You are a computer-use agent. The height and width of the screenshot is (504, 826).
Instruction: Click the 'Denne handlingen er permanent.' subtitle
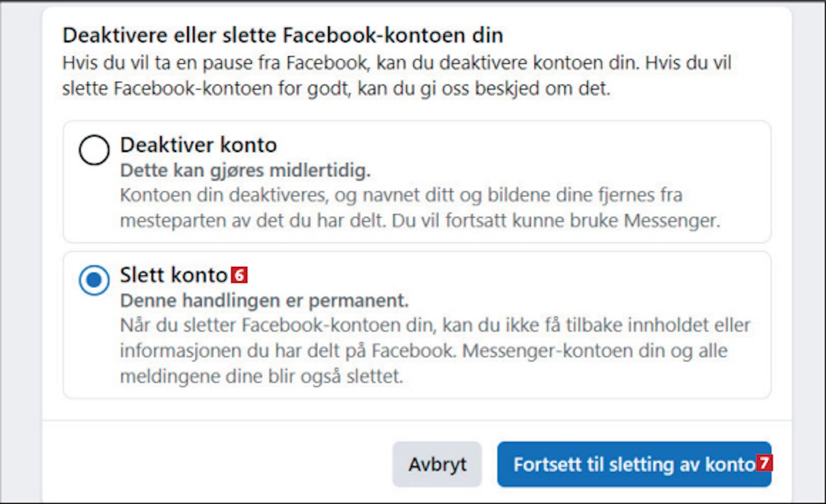(x=264, y=300)
